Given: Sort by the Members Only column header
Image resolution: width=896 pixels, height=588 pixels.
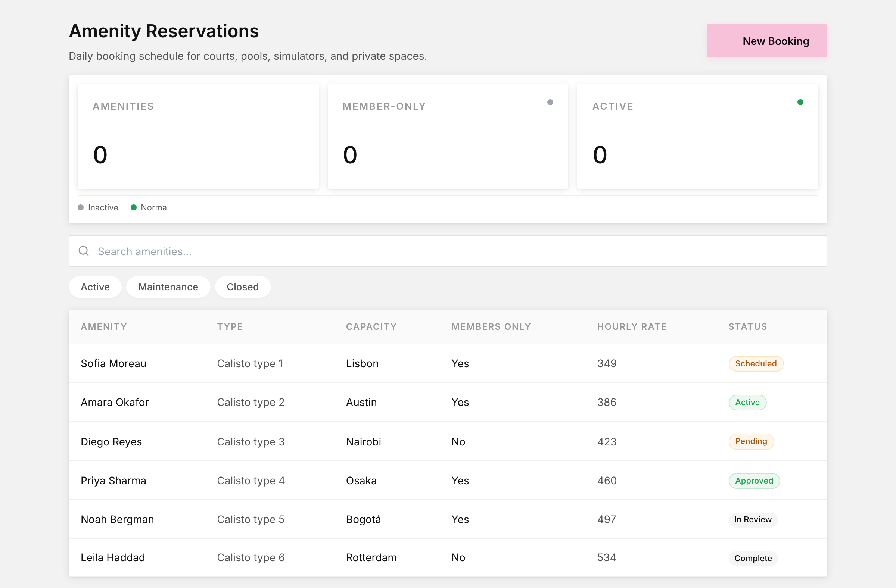Looking at the screenshot, I should pyautogui.click(x=491, y=327).
